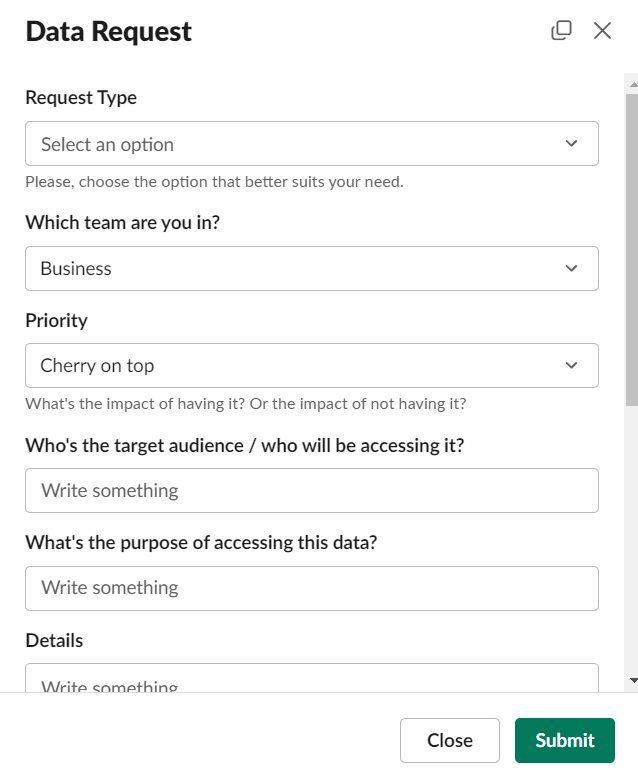Click the 'Which team are you in?' label
This screenshot has height=772, width=638.
coord(122,222)
